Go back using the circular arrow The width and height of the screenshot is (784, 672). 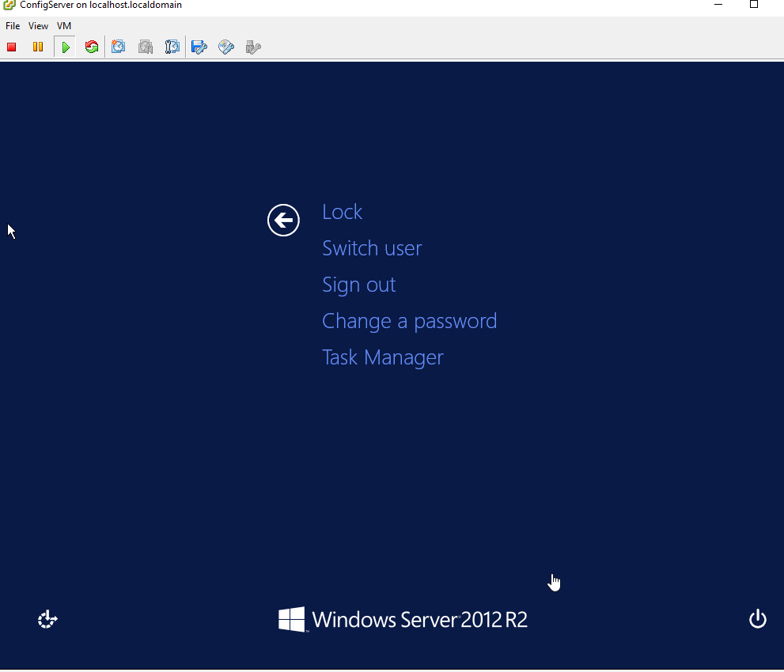(283, 220)
